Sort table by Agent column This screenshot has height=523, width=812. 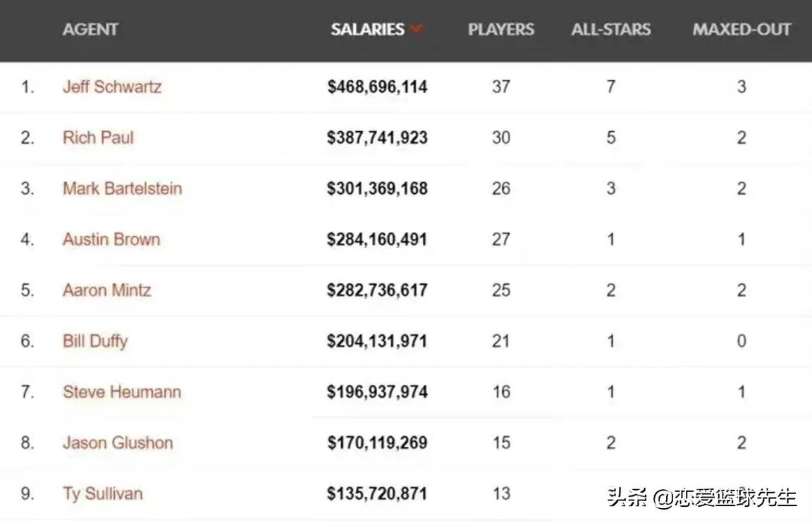(90, 30)
